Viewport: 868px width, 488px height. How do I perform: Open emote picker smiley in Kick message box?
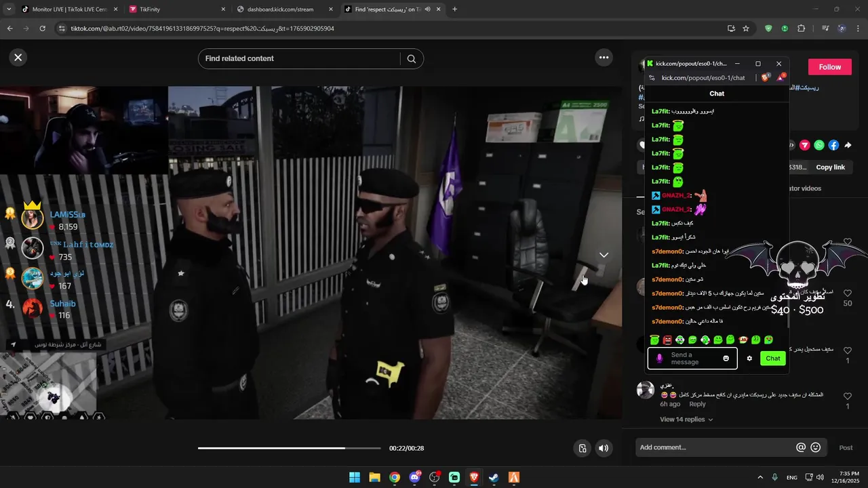pos(726,359)
